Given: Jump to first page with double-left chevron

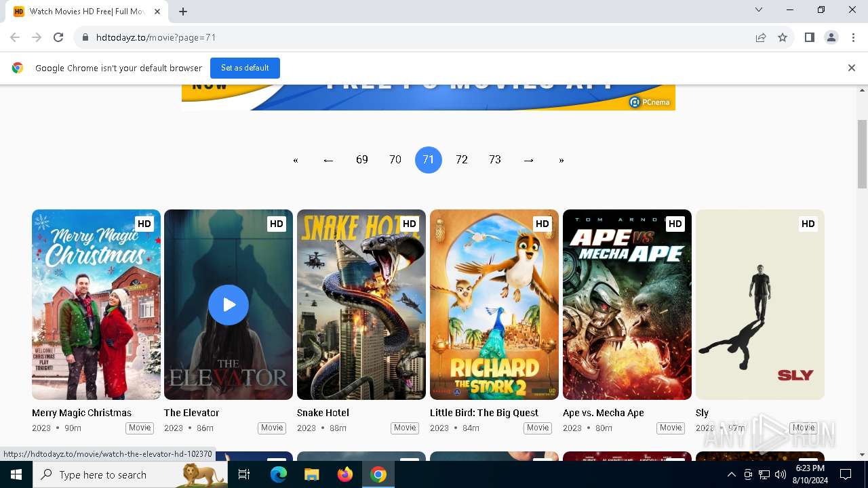Looking at the screenshot, I should click(x=296, y=160).
